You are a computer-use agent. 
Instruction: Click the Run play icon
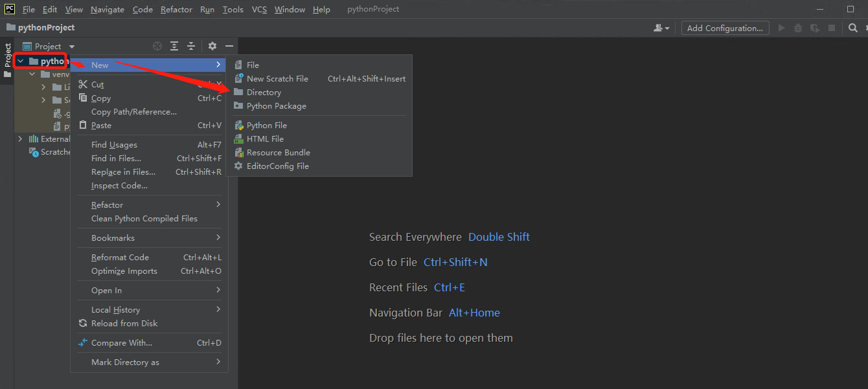point(782,28)
